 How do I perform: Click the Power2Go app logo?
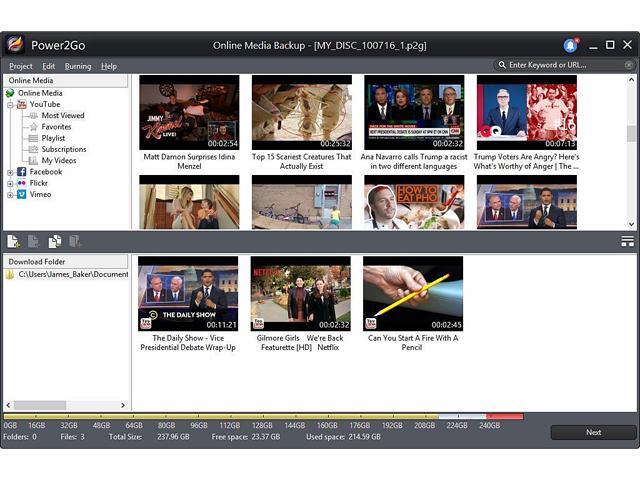(15, 45)
